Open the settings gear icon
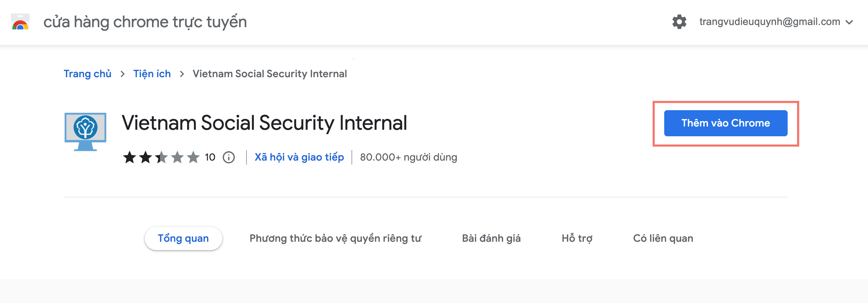This screenshot has width=868, height=303. pos(680,22)
